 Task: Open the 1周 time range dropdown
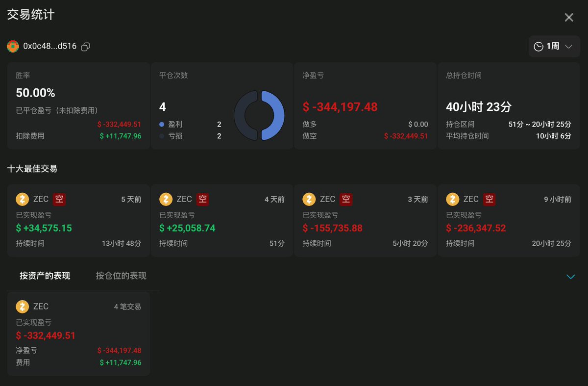click(554, 46)
